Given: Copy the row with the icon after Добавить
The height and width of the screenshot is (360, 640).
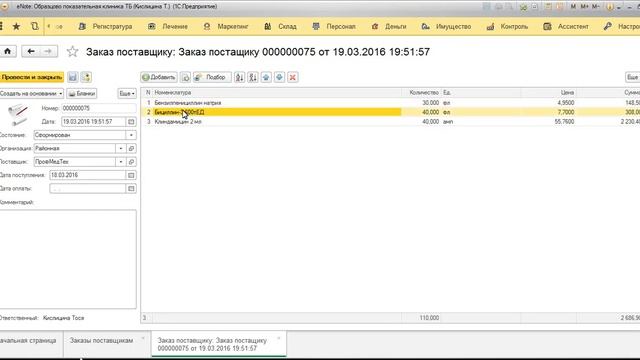Looking at the screenshot, I should 185,77.
